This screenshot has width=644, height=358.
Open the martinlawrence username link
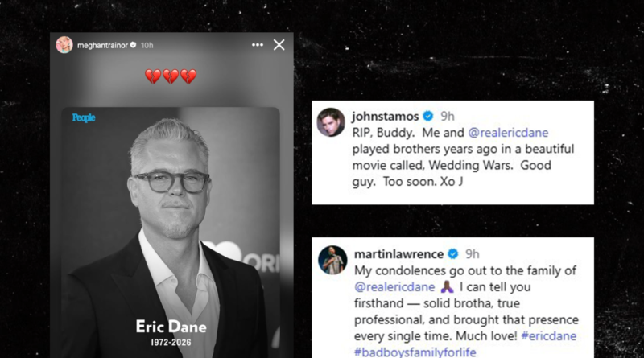point(398,254)
